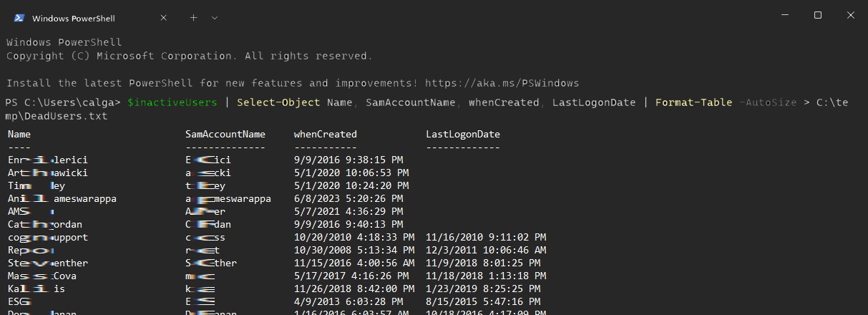Click the whenCreated column header
This screenshot has width=868, height=315.
tap(325, 134)
